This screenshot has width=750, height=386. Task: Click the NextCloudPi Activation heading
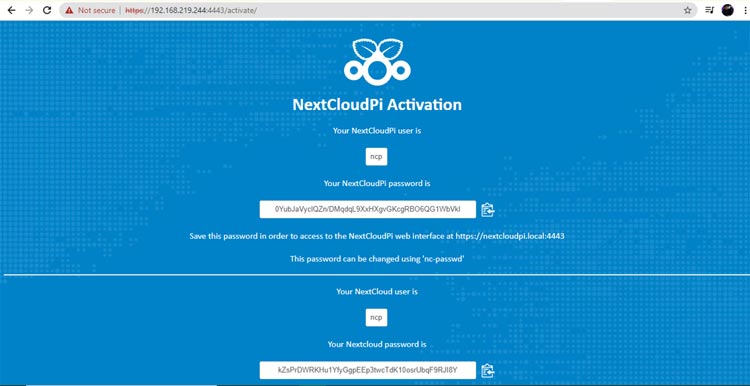tap(377, 105)
